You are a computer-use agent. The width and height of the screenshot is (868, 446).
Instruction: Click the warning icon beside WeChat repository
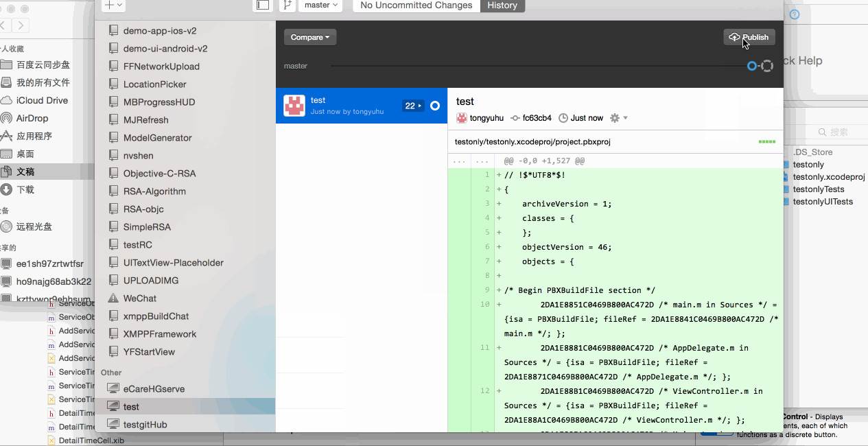click(x=114, y=298)
